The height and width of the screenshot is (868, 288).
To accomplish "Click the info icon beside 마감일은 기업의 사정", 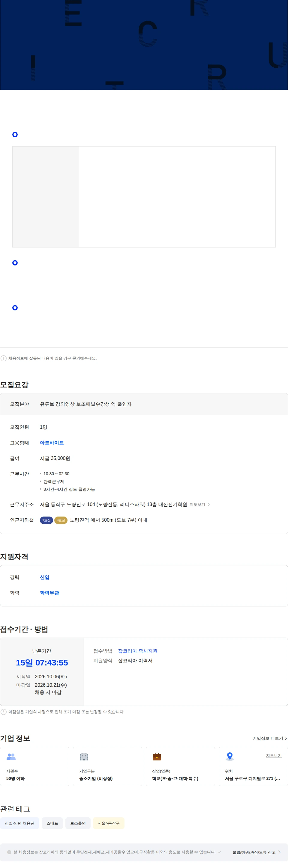I will click(3, 712).
